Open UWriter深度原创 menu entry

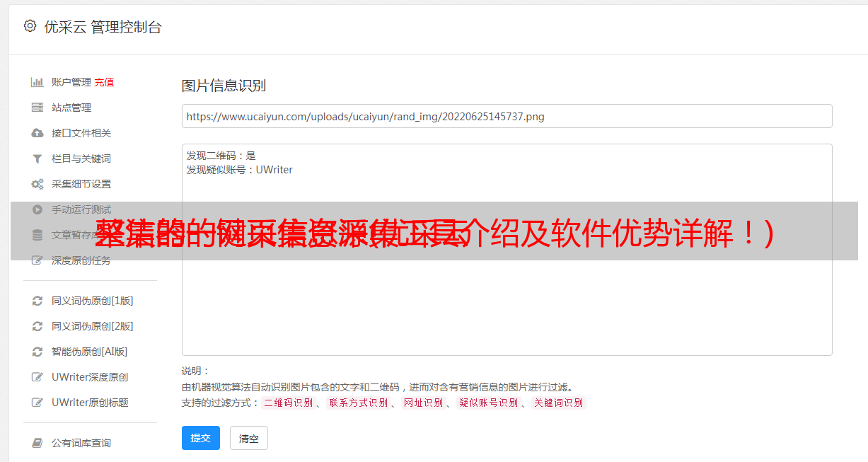point(90,377)
